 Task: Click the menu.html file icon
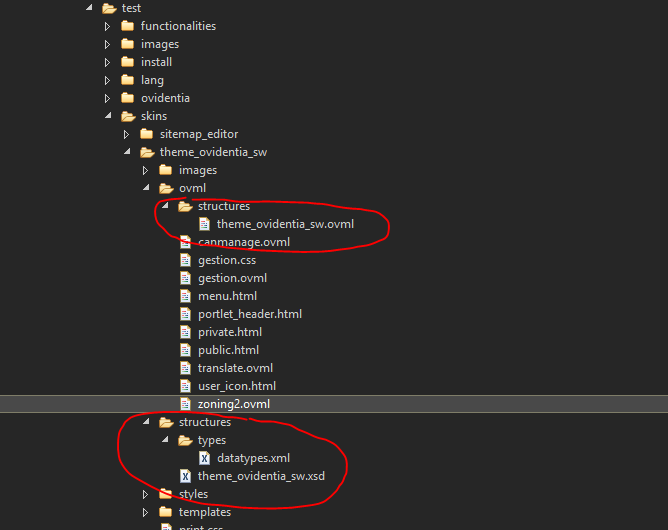click(185, 296)
